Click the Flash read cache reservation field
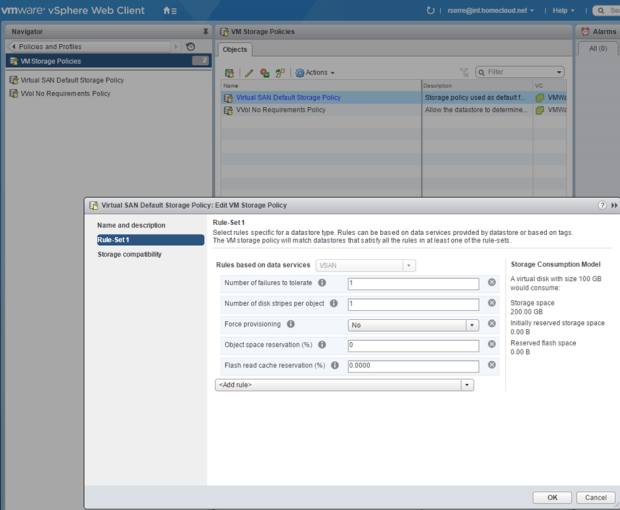This screenshot has width=620, height=510. pyautogui.click(x=412, y=366)
